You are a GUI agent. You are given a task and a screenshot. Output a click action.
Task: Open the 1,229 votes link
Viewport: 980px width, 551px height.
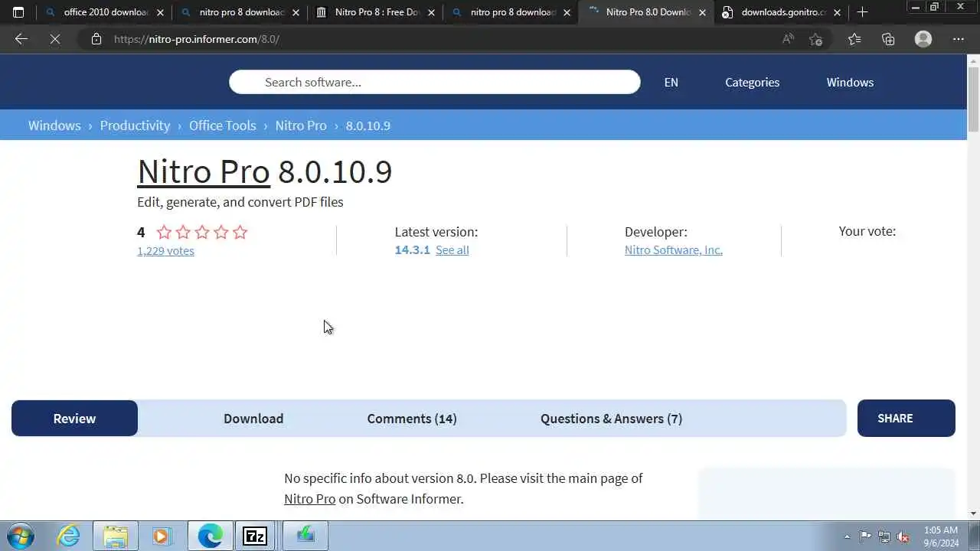coord(165,250)
